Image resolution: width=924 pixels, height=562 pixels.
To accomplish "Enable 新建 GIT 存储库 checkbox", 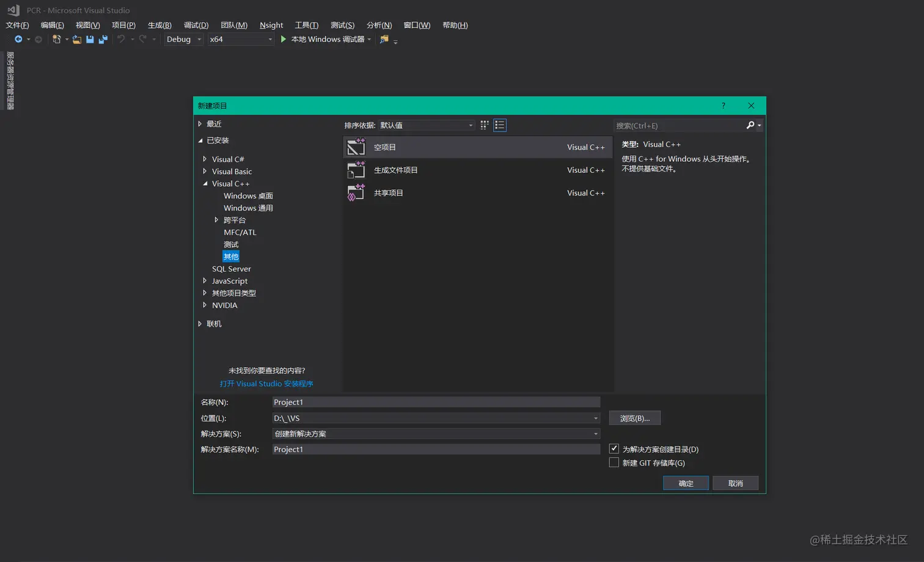I will pyautogui.click(x=614, y=462).
